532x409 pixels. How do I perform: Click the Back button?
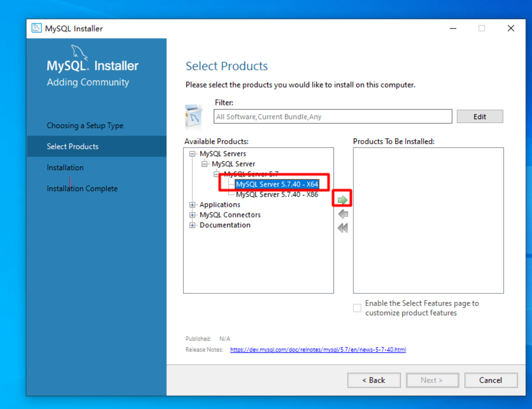(374, 380)
